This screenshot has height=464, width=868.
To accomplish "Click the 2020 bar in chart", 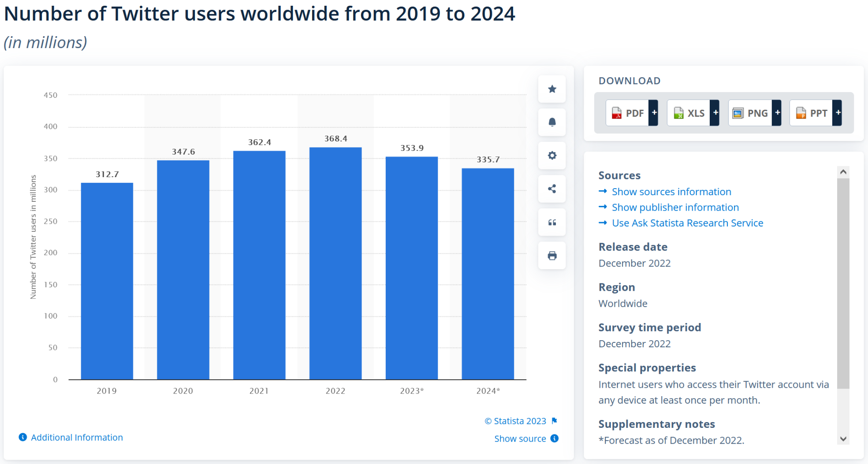I will [x=183, y=270].
